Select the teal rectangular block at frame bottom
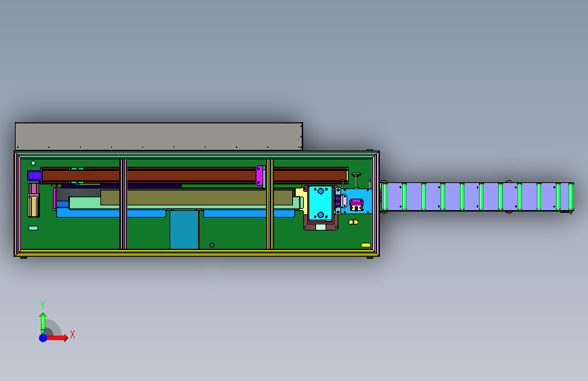This screenshot has width=588, height=381. point(184,230)
